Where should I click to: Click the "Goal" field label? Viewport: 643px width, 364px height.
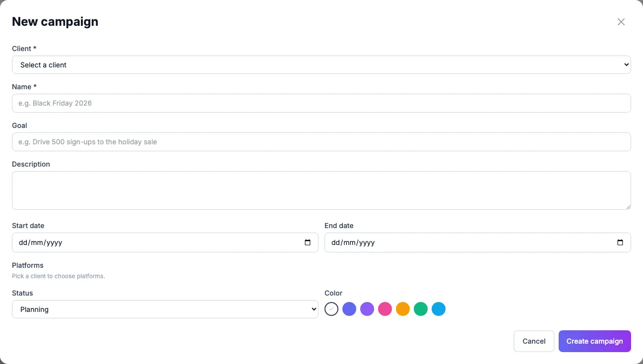point(19,125)
